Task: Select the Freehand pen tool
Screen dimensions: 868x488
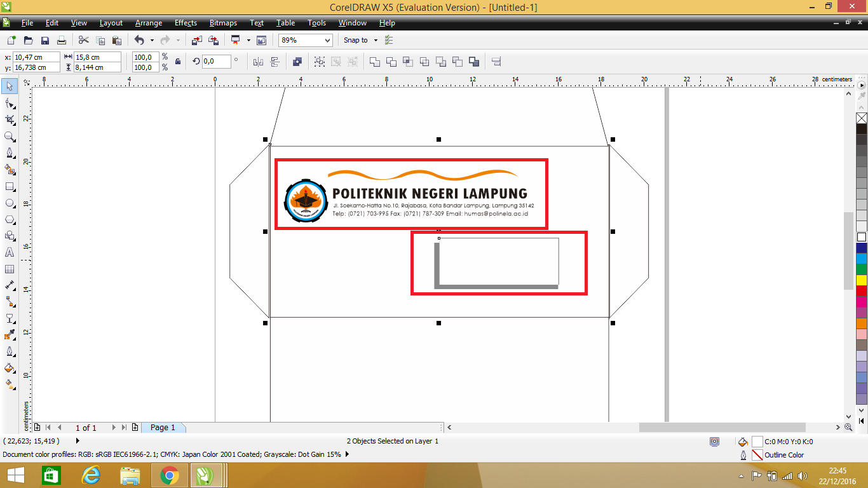Action: pyautogui.click(x=10, y=152)
